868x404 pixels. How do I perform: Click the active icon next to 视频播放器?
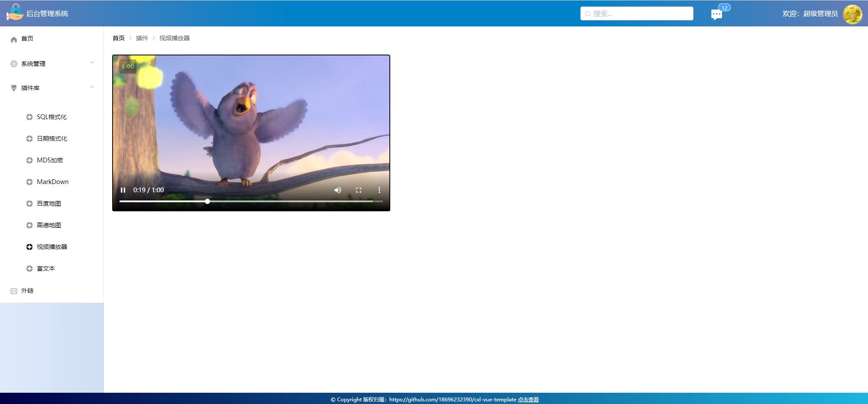tap(29, 247)
